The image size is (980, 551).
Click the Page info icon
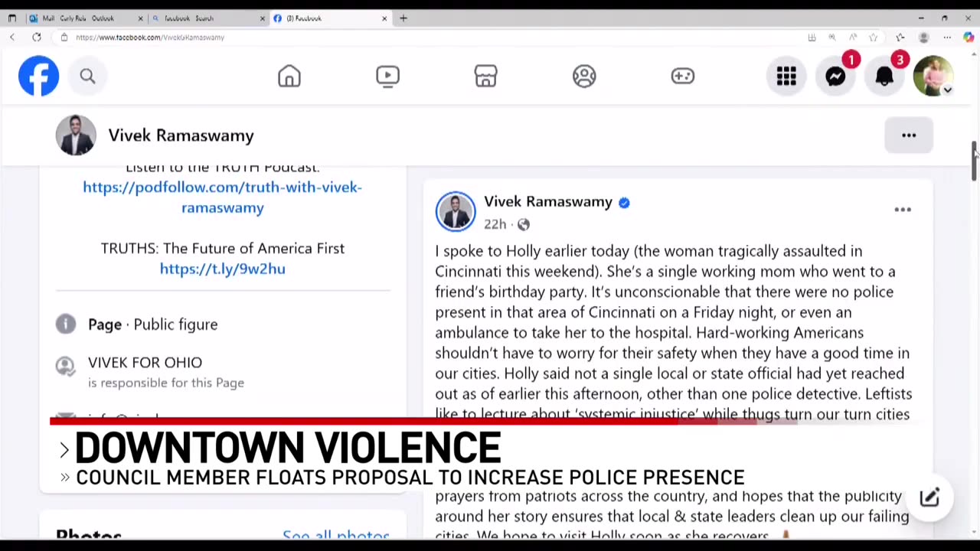(x=66, y=324)
